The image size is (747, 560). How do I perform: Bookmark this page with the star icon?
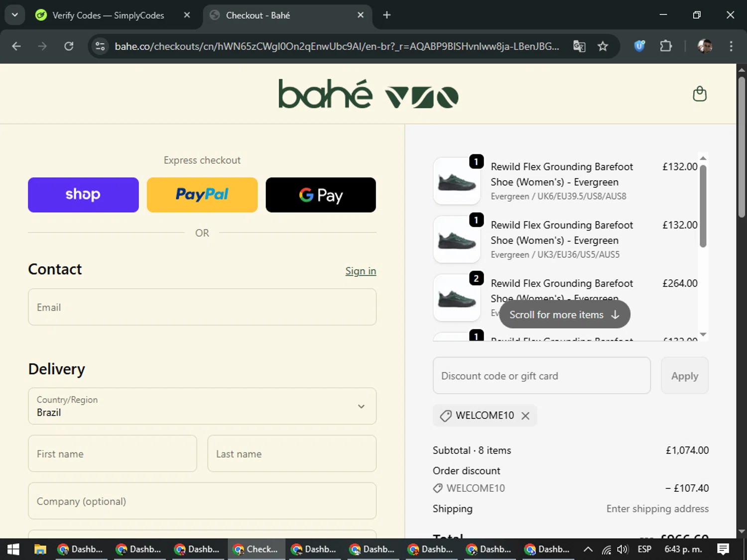click(603, 46)
